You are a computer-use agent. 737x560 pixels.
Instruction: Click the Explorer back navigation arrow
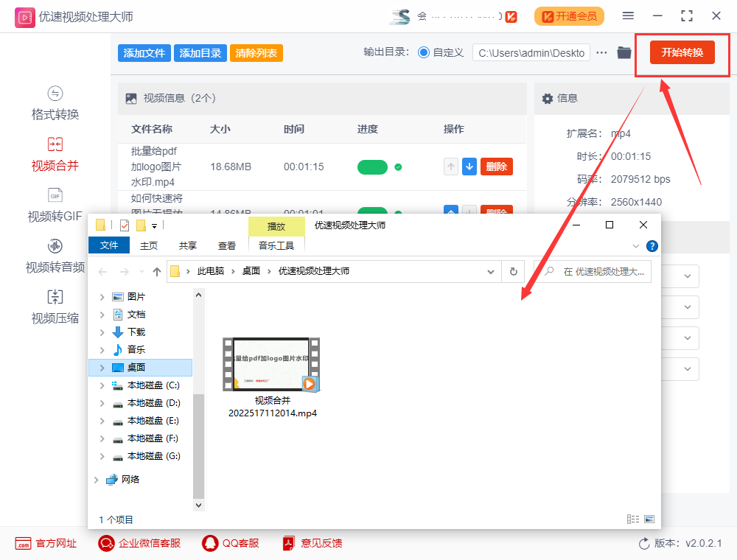pos(103,272)
